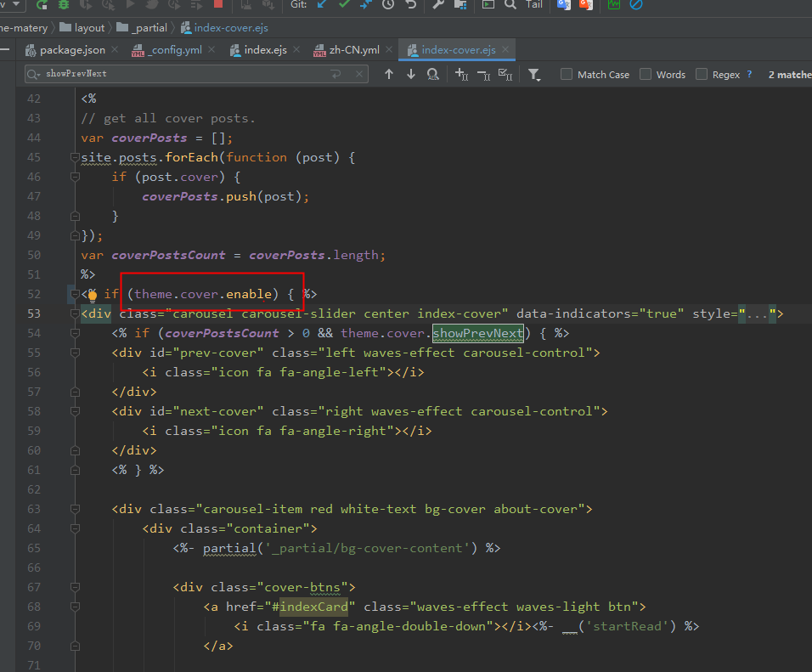Click the _partial breadcrumb folder

tap(142, 28)
